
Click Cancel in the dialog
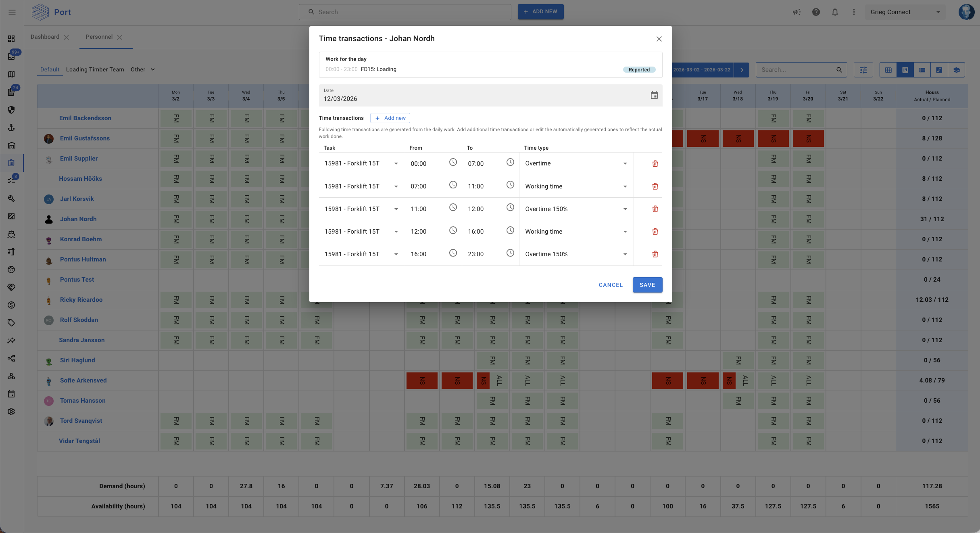click(x=611, y=285)
